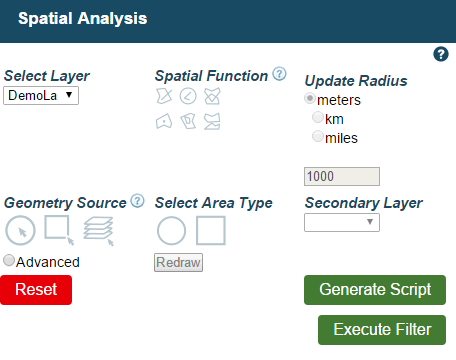
Task: Select the circle area type
Action: tap(171, 231)
